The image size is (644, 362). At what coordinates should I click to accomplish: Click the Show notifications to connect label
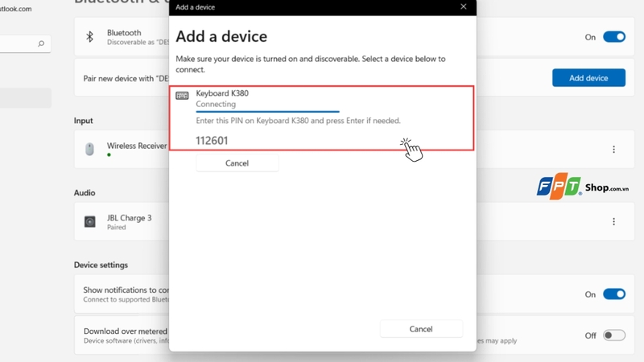[x=126, y=290]
